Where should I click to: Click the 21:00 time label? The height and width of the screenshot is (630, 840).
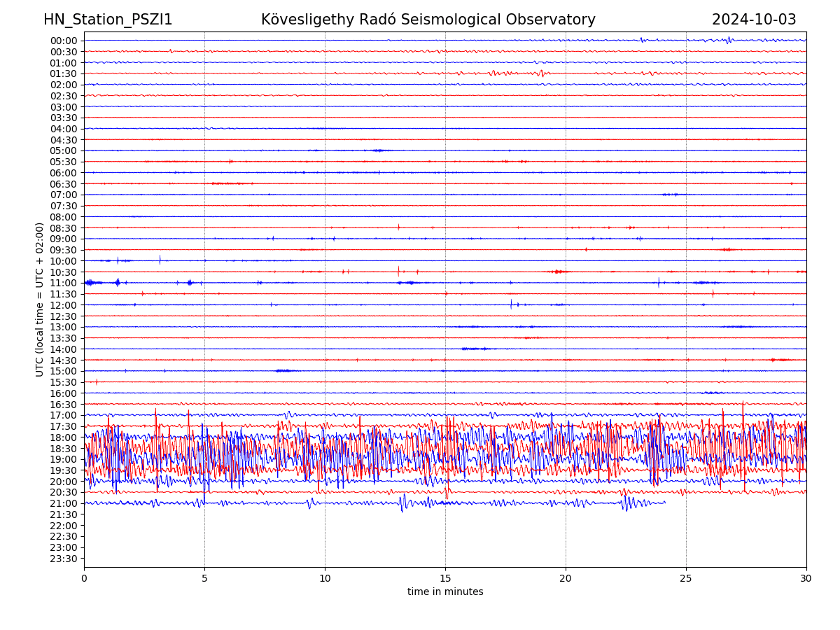[x=64, y=503]
